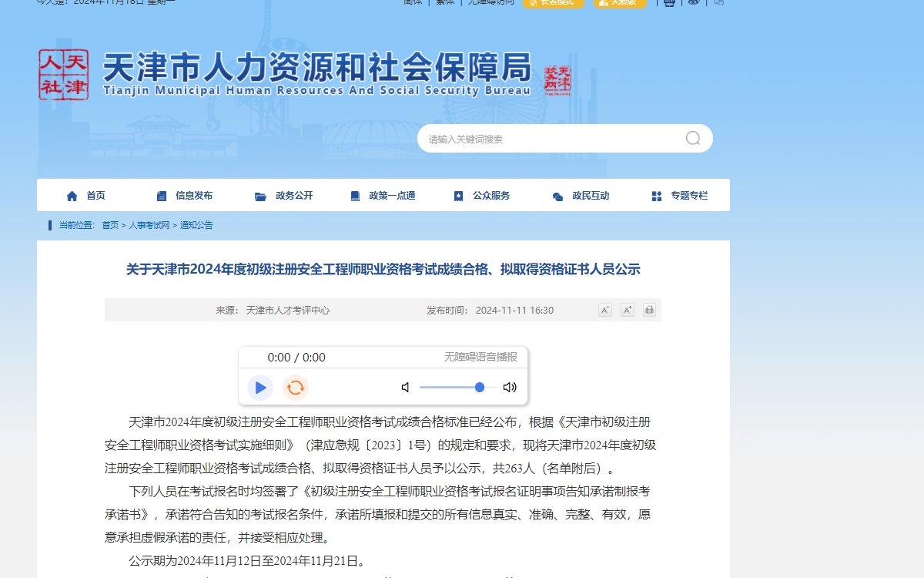Click the eye accessibility icon in the top bar
The width and height of the screenshot is (924, 578).
coord(694,3)
